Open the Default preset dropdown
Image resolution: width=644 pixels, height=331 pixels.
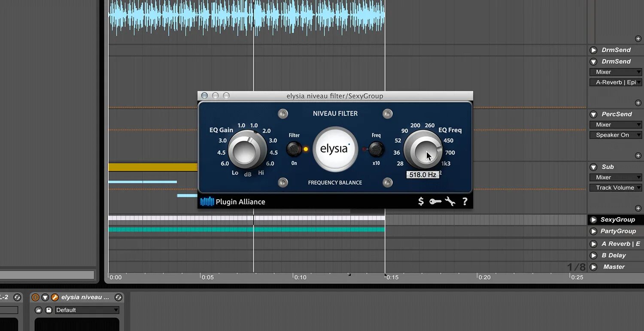(x=87, y=310)
